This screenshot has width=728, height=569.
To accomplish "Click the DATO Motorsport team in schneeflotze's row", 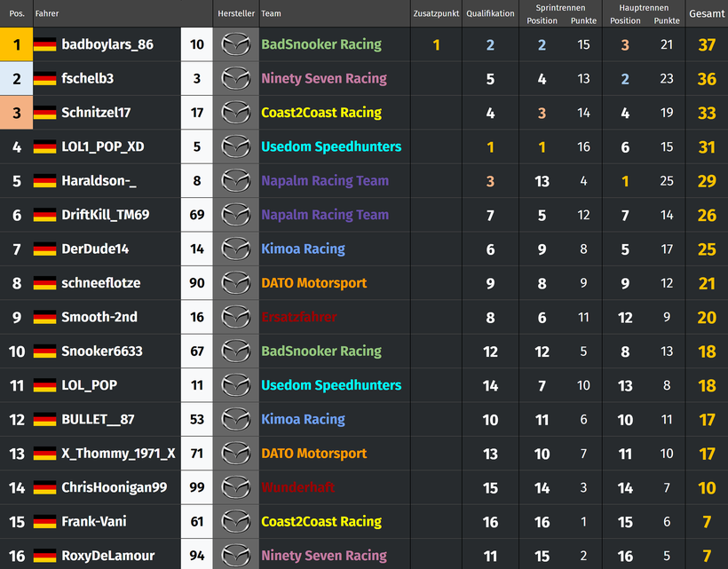I will tap(314, 283).
